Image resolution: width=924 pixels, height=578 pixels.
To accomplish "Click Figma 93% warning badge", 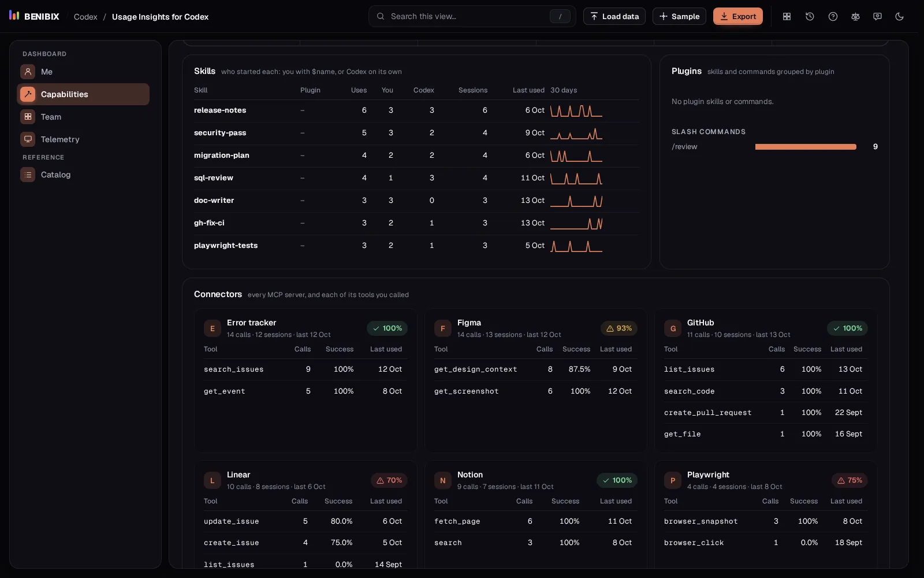I will point(619,328).
